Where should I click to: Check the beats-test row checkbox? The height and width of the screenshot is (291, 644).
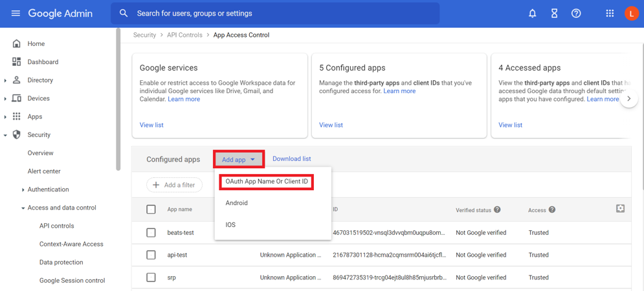point(151,233)
